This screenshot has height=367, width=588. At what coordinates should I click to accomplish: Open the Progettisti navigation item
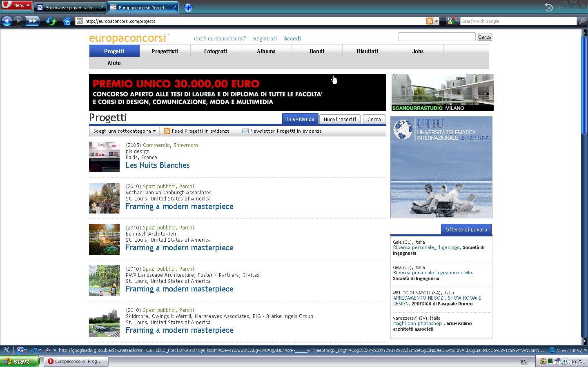point(165,51)
